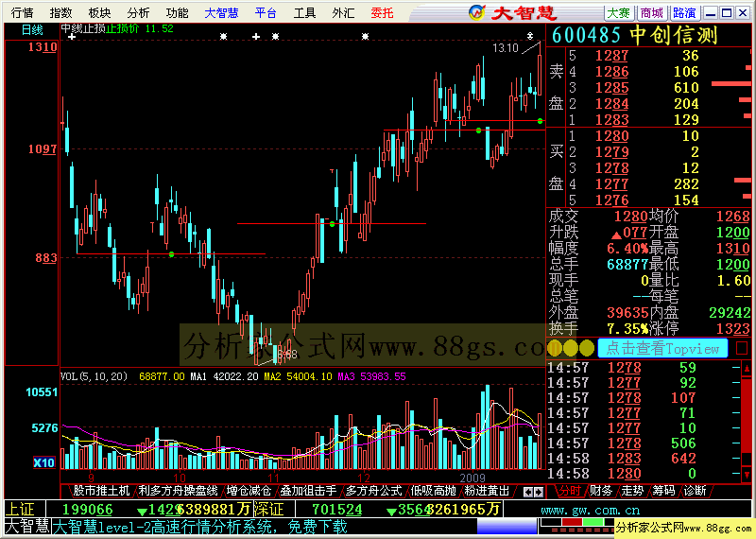The width and height of the screenshot is (756, 539).
Task: Select the 分时 tab in right panel
Action: pyautogui.click(x=570, y=491)
